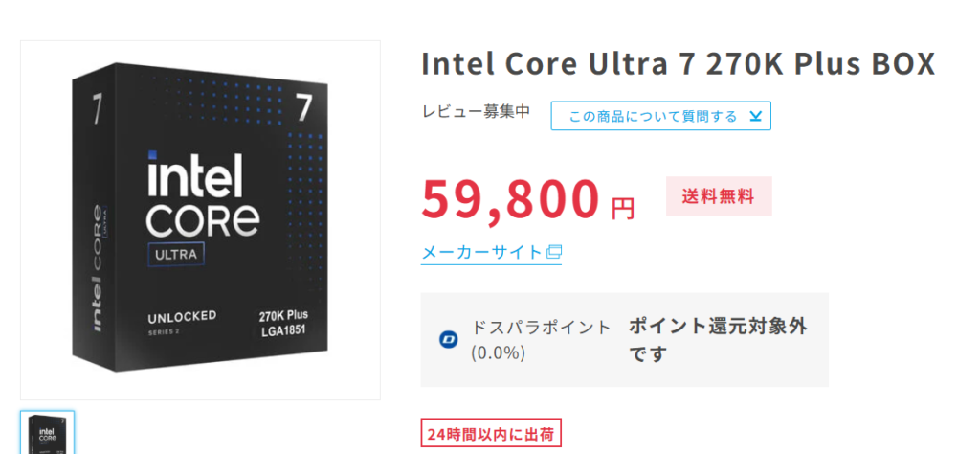Viewport: 980px width, 454px height.
Task: Select the small product thumbnail below image
Action: pyautogui.click(x=48, y=432)
